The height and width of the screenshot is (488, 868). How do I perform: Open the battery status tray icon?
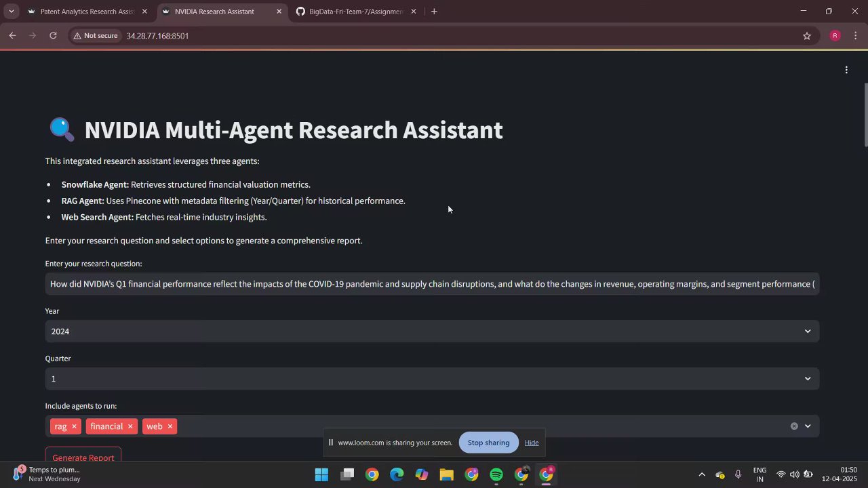click(x=808, y=474)
